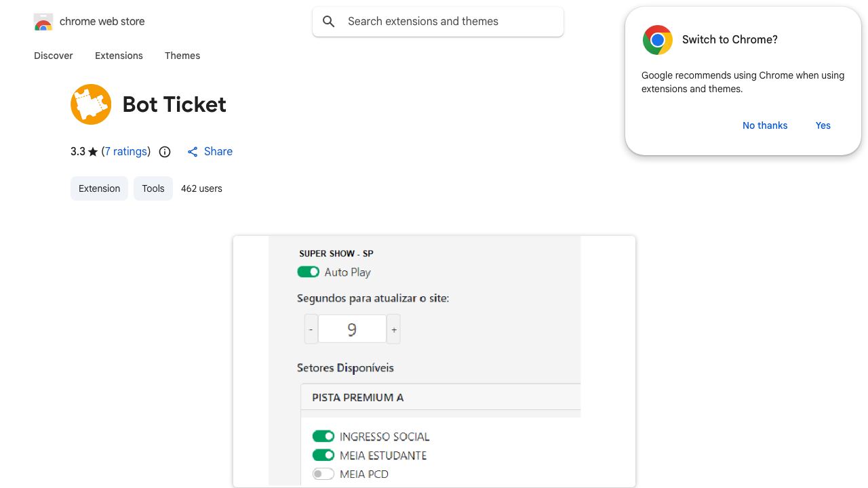
Task: Click the search magnifier icon
Action: [x=329, y=22]
